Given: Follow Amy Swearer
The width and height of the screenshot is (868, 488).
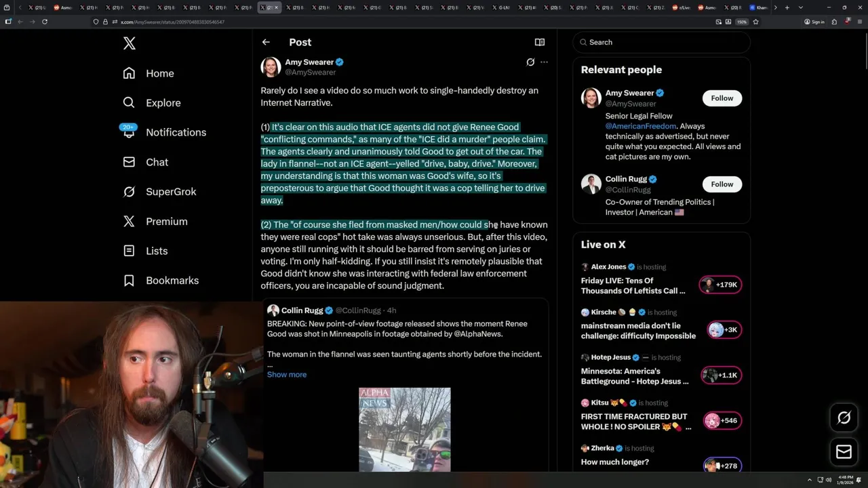Looking at the screenshot, I should coord(722,98).
